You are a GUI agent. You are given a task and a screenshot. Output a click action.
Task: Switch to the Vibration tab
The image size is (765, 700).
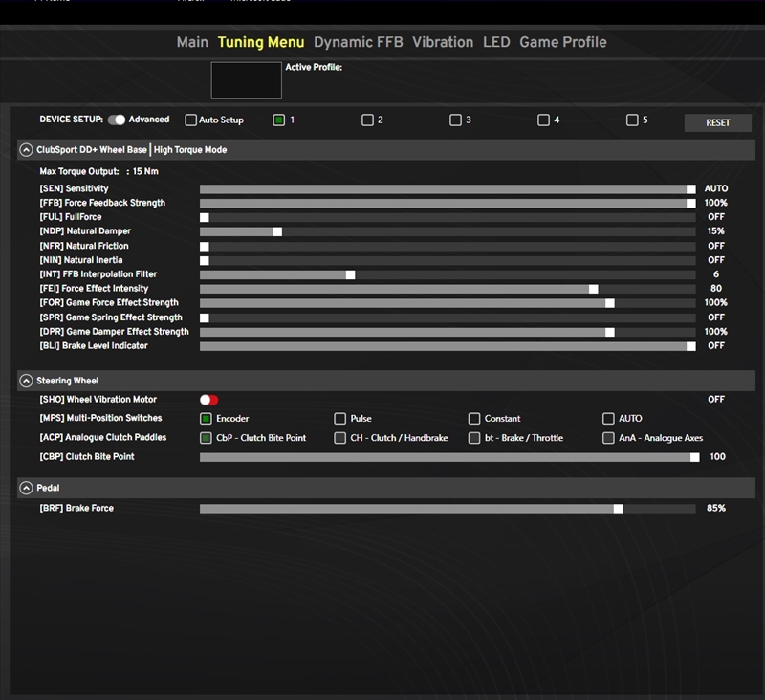(443, 42)
